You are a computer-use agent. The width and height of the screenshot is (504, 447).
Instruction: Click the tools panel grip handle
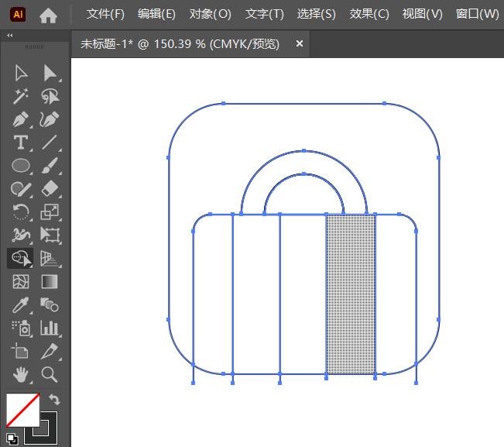34,47
